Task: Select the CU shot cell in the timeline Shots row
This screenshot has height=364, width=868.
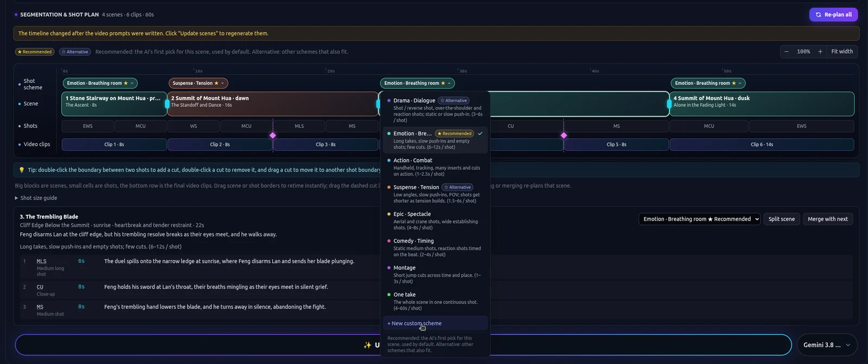Action: tap(510, 126)
